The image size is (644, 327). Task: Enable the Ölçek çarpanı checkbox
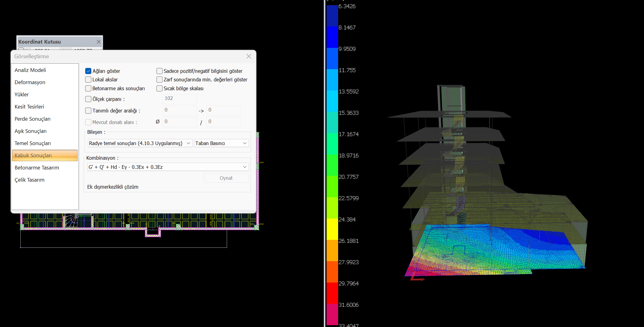tap(88, 99)
